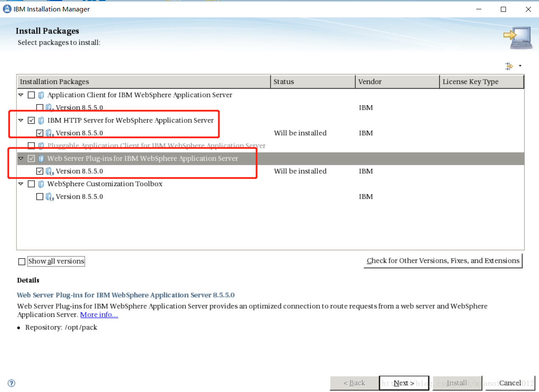Click Will be installed status for Web Server Plug-ins
The image size is (539, 392).
pos(300,171)
